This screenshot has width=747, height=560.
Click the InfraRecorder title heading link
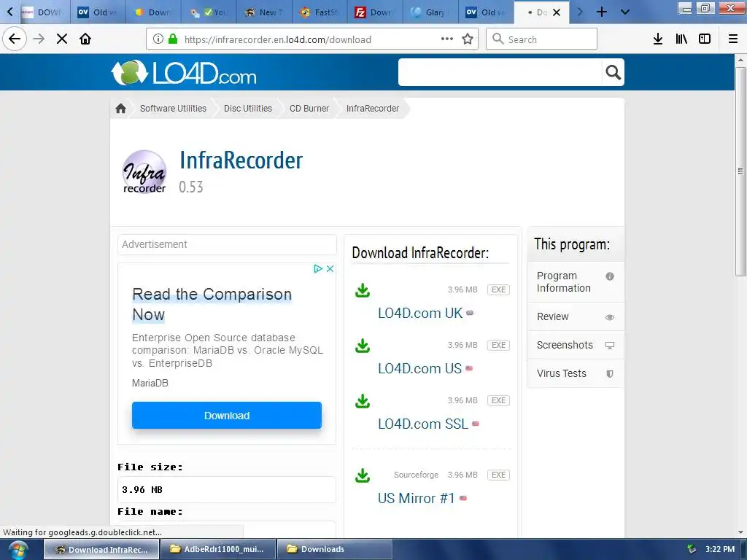[x=241, y=160]
